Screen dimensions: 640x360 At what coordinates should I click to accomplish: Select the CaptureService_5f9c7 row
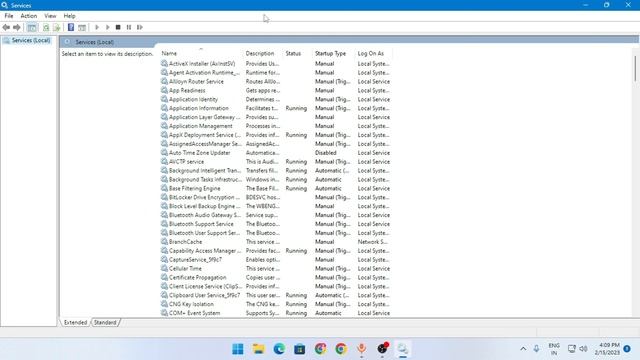(276, 260)
